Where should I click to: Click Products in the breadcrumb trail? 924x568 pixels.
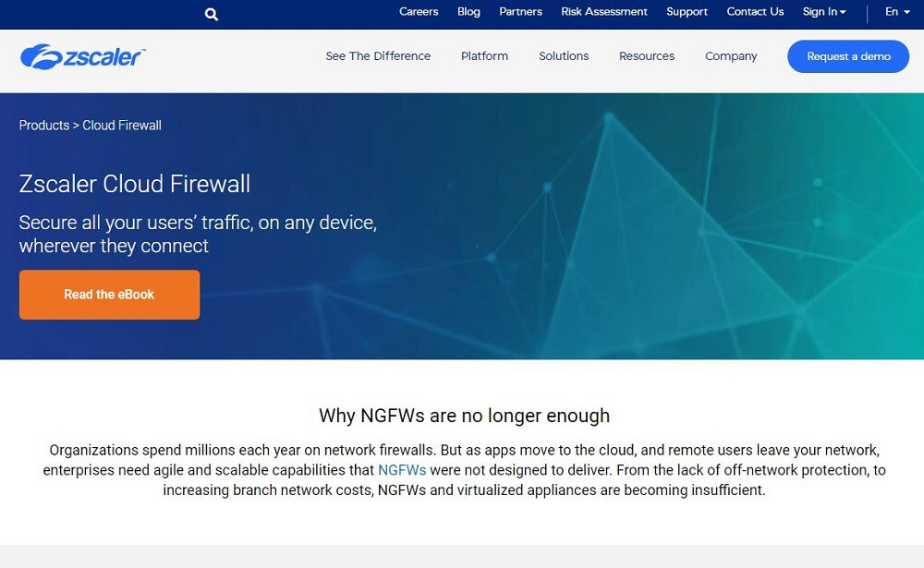pos(43,125)
